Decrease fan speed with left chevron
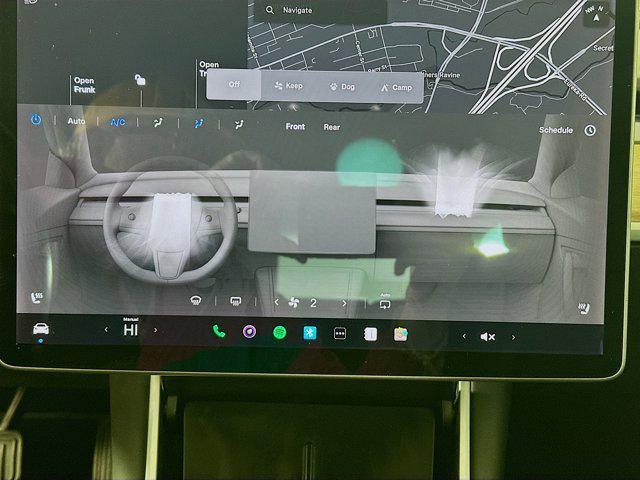 (277, 302)
